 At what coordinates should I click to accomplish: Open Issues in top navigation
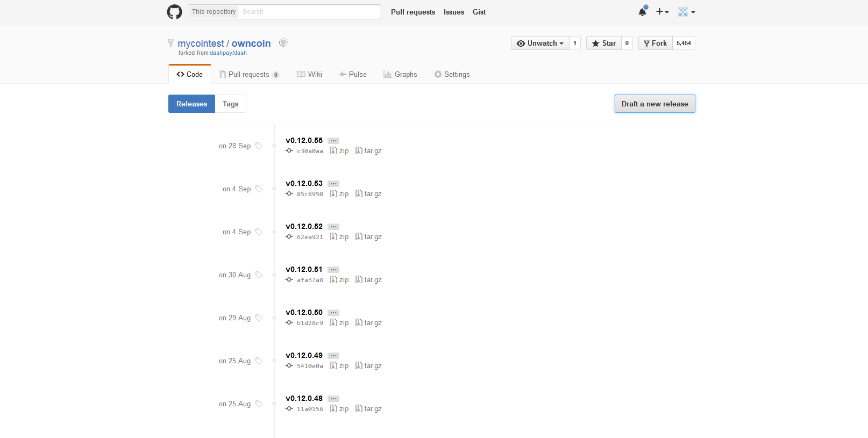454,12
